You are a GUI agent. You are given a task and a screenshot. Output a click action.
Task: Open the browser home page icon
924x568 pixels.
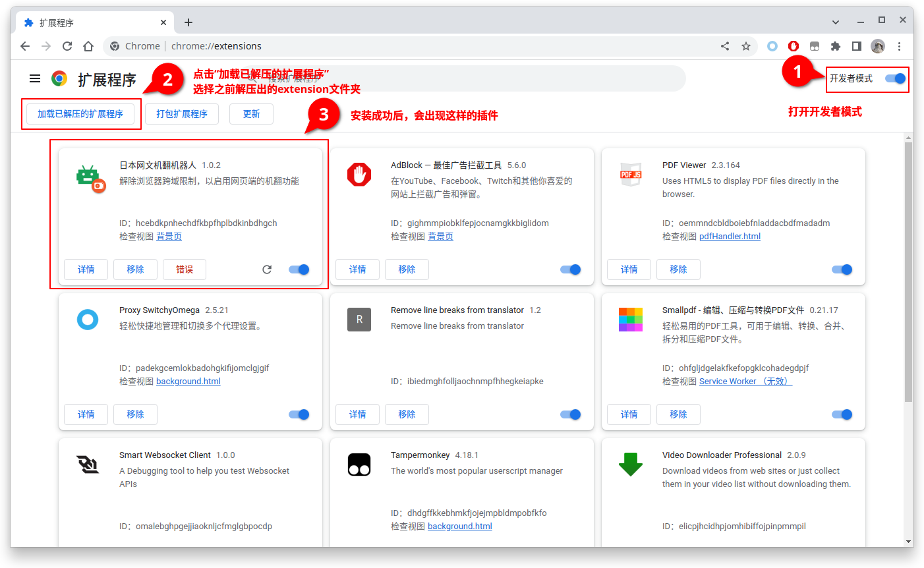88,46
